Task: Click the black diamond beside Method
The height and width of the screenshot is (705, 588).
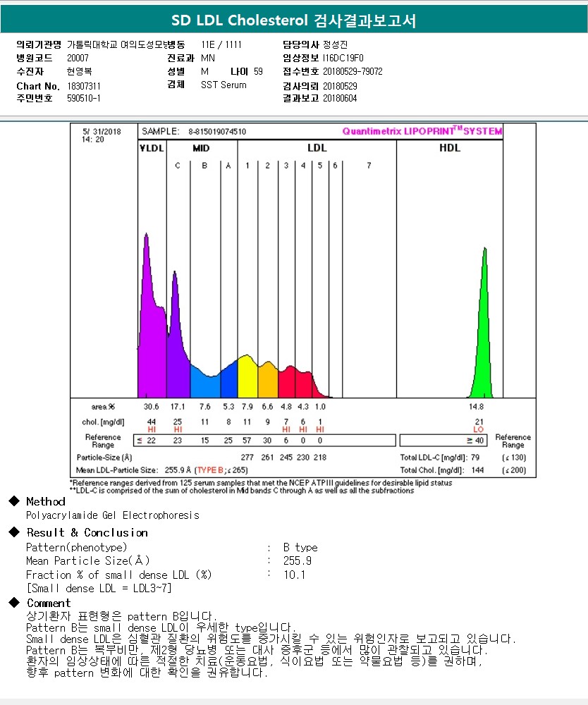Action: [x=14, y=501]
